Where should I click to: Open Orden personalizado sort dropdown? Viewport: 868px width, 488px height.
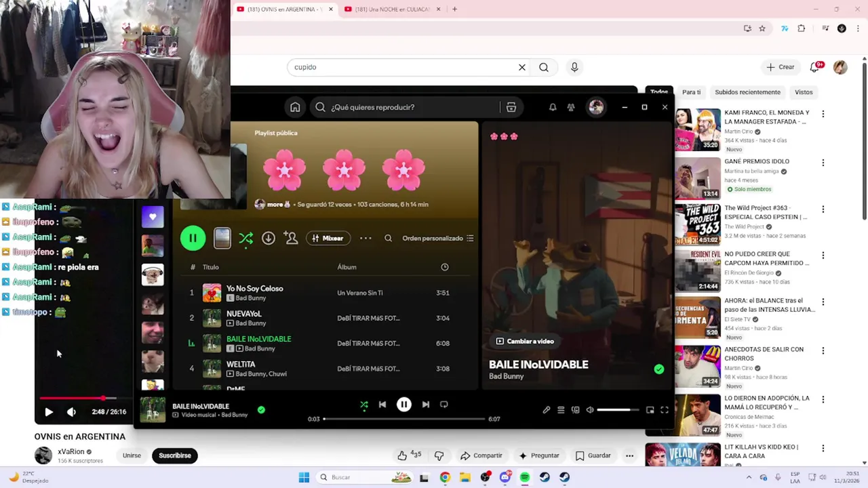click(438, 238)
